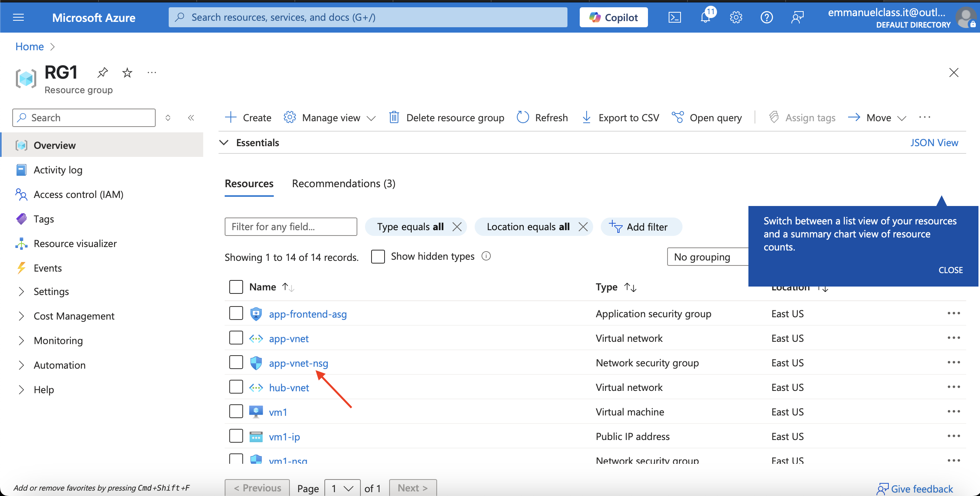This screenshot has width=980, height=496.
Task: Collapse the left navigation menu
Action: [x=191, y=118]
